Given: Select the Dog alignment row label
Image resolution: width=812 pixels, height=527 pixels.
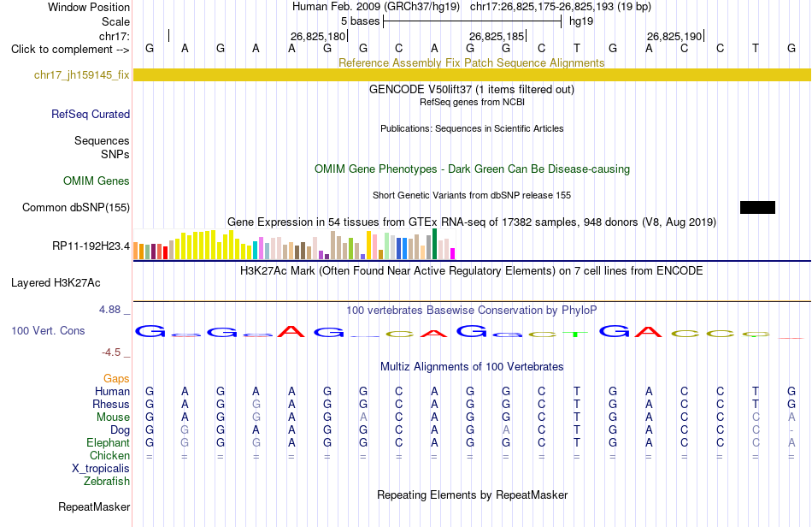Looking at the screenshot, I should point(120,430).
